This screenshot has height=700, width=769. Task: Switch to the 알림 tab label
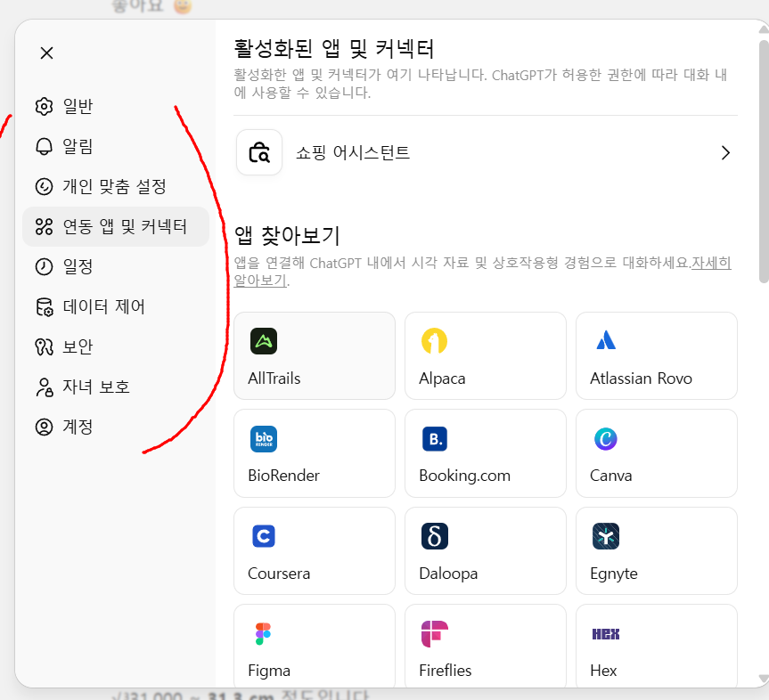(78, 147)
